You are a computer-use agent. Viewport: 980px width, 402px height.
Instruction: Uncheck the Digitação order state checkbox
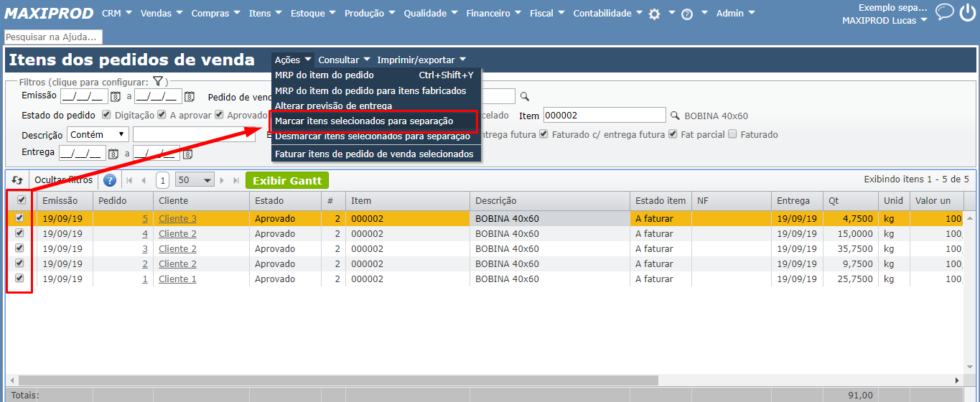click(x=106, y=115)
